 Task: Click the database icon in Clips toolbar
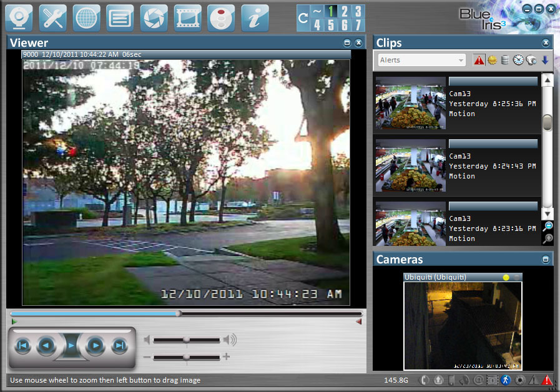tap(504, 61)
